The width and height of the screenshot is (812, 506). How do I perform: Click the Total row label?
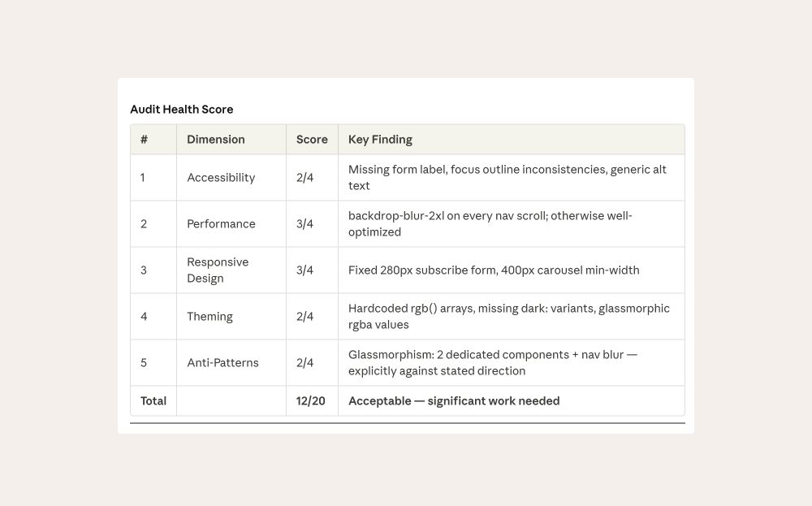[x=153, y=400]
